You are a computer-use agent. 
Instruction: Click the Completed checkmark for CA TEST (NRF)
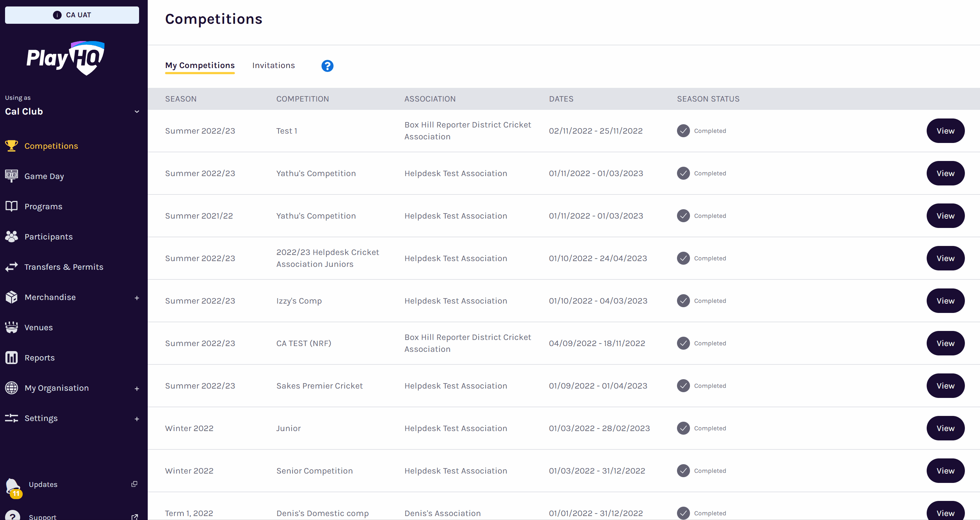[x=683, y=343]
